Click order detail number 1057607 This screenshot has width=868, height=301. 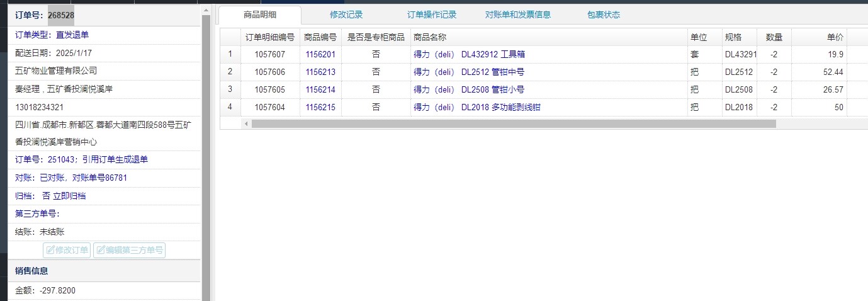click(x=270, y=55)
